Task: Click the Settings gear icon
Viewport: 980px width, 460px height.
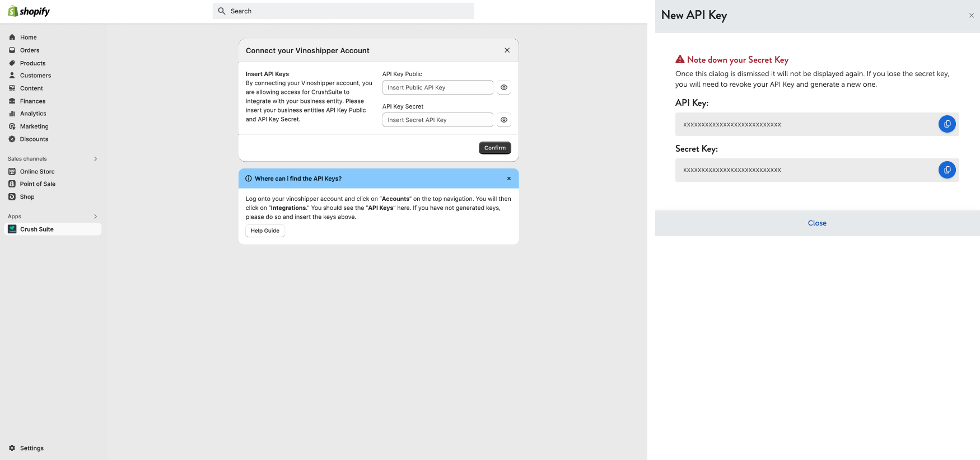Action: pyautogui.click(x=12, y=448)
